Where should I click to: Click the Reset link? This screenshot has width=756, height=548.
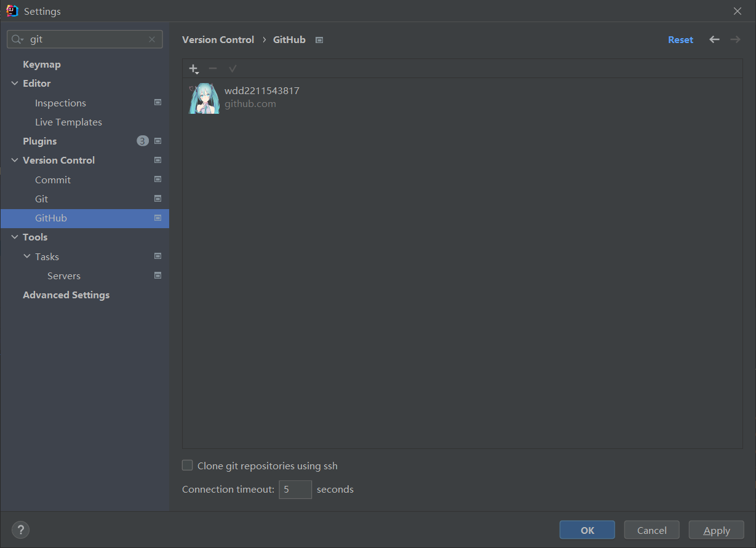coord(680,39)
